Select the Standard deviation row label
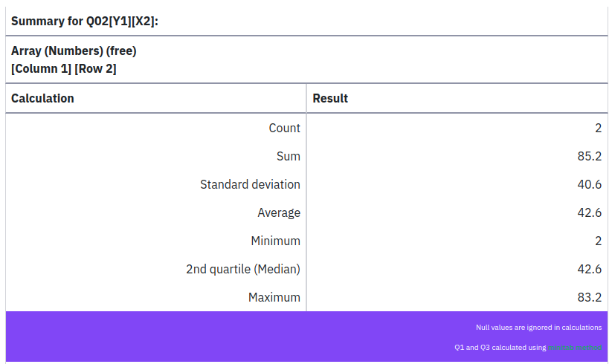 [250, 184]
